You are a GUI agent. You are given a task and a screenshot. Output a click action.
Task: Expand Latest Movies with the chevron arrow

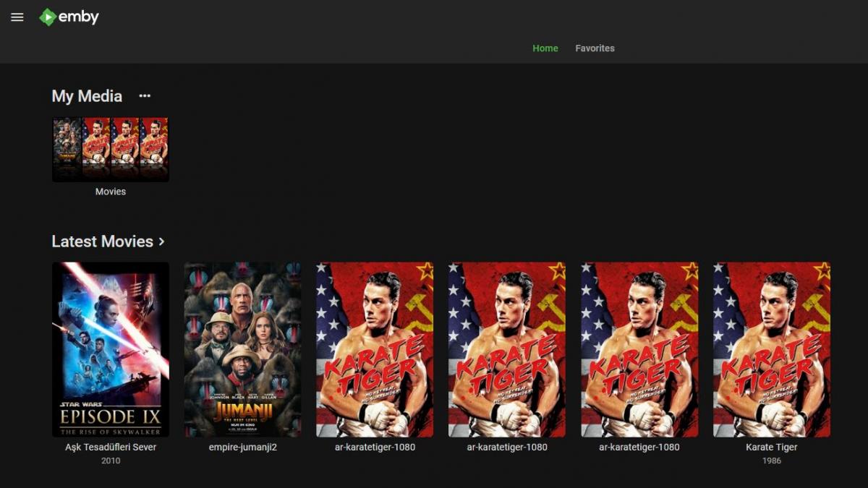161,241
